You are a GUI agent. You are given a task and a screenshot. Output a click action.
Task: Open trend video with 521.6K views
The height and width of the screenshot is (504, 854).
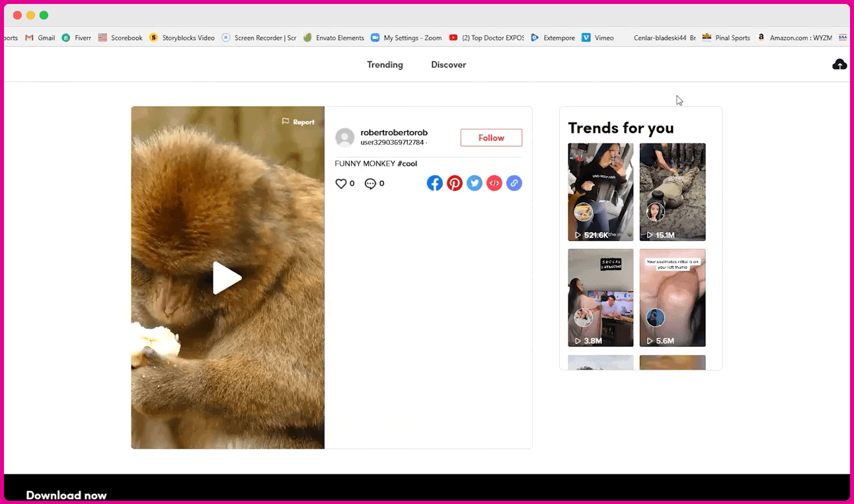(x=600, y=192)
